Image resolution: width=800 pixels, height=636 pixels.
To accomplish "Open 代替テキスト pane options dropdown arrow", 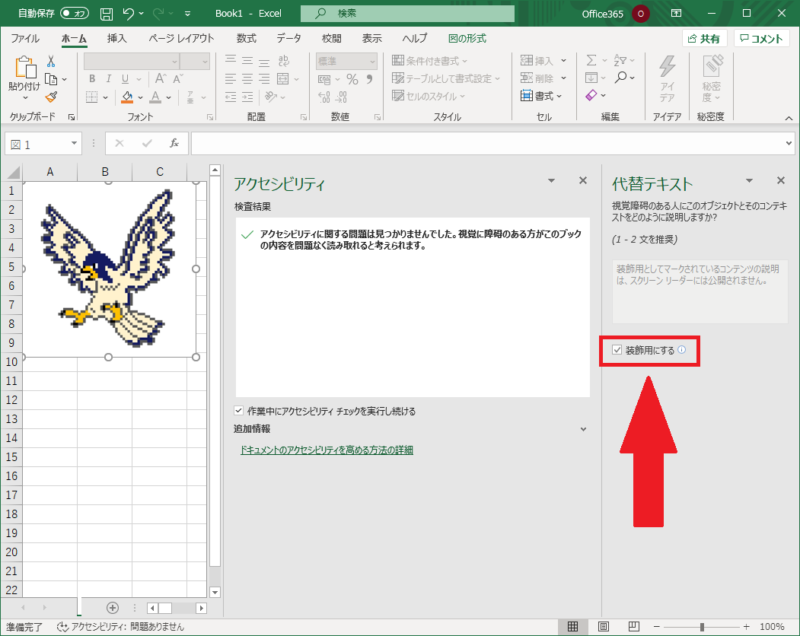I will click(749, 181).
